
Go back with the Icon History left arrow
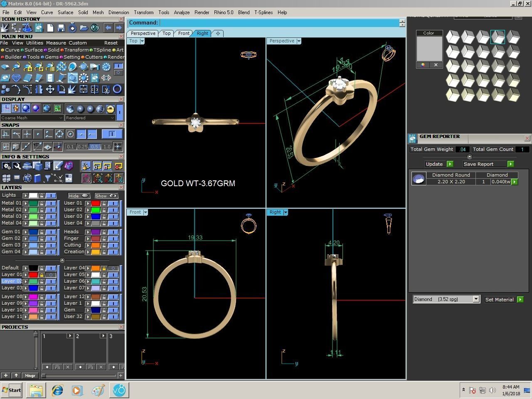click(108, 28)
